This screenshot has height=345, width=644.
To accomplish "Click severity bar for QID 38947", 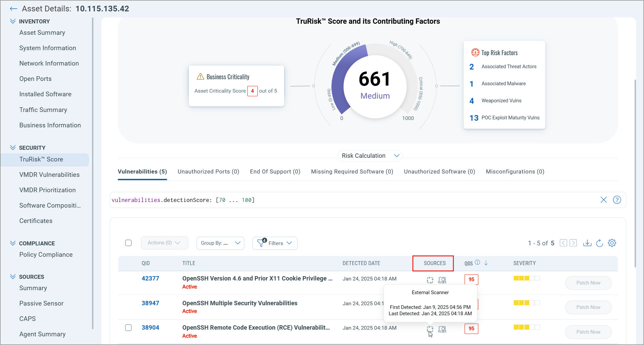I will [527, 303].
